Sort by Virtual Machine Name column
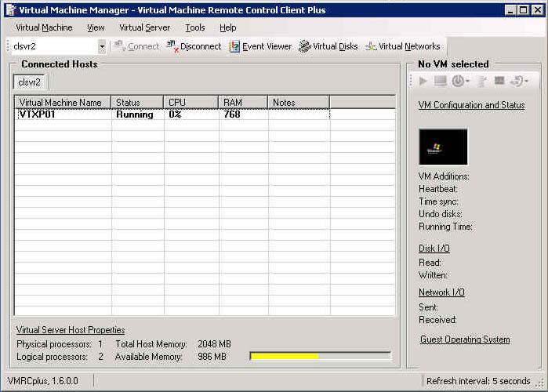Image resolution: width=548 pixels, height=392 pixels. 63,103
